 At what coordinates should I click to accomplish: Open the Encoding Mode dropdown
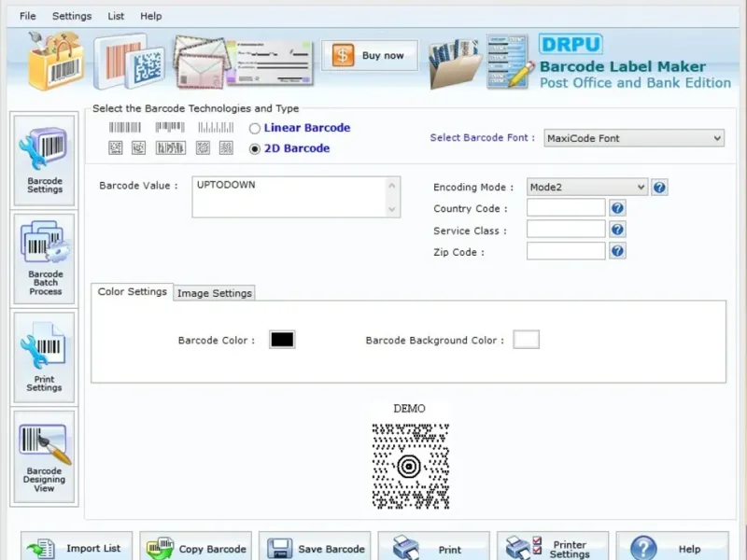[x=587, y=188]
